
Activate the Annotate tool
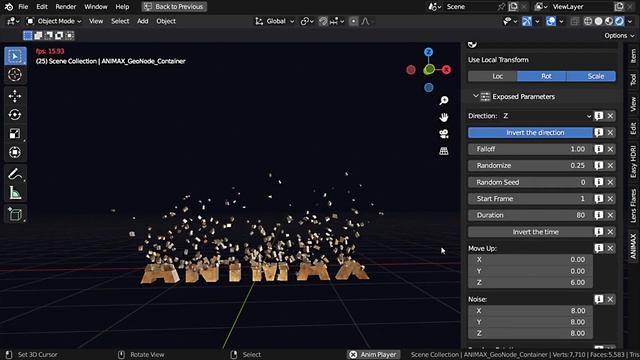pos(15,174)
